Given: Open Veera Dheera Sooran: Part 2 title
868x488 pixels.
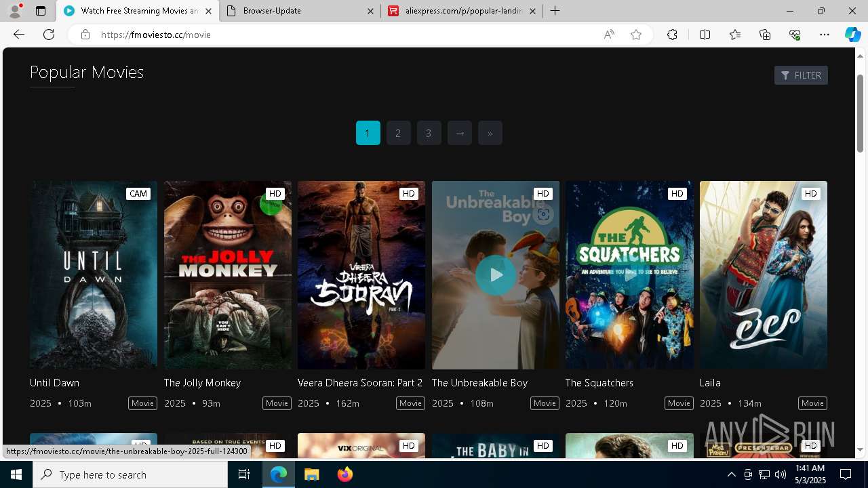Looking at the screenshot, I should coord(360,383).
